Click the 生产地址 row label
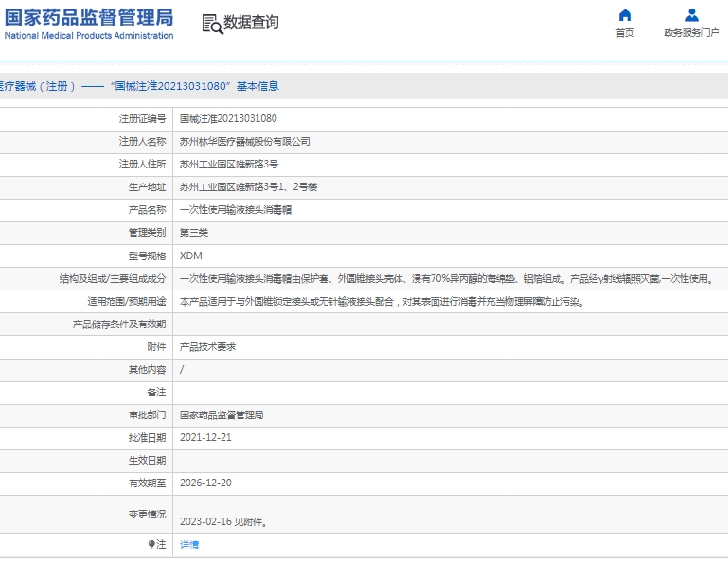 [147, 187]
